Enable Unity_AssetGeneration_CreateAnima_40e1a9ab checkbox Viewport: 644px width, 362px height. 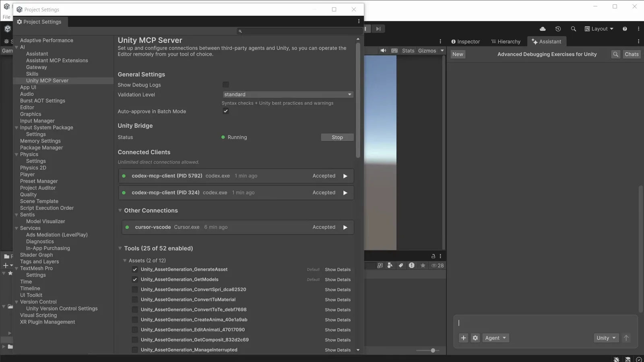click(135, 320)
